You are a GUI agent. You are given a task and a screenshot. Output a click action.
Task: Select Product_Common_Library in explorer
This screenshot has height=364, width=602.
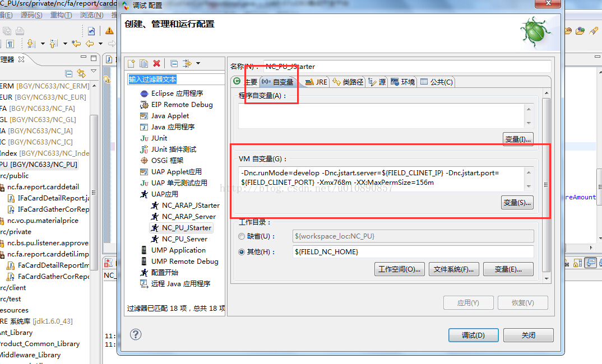(x=40, y=344)
